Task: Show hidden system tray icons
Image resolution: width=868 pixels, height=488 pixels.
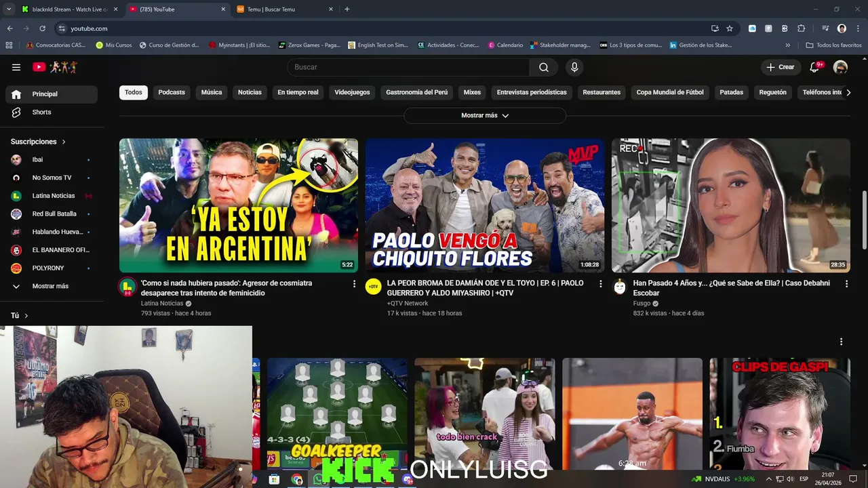Action: pos(769,479)
